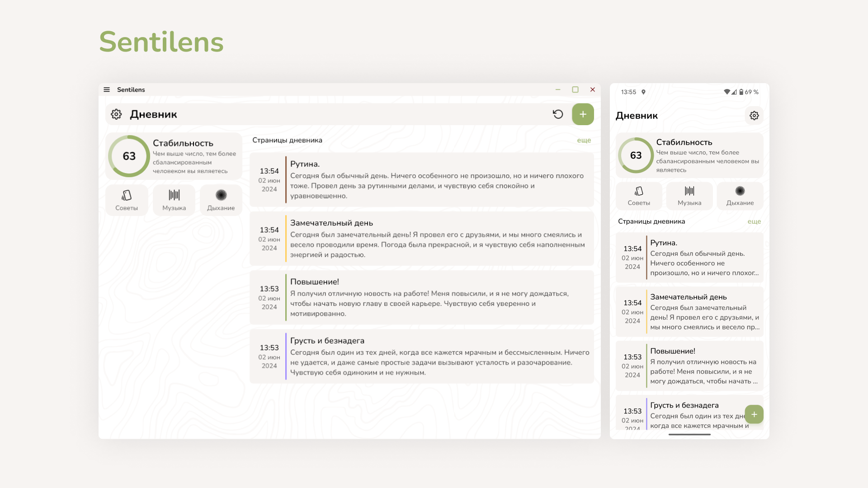
Task: Click Дневник title in desktop header
Action: (x=153, y=114)
